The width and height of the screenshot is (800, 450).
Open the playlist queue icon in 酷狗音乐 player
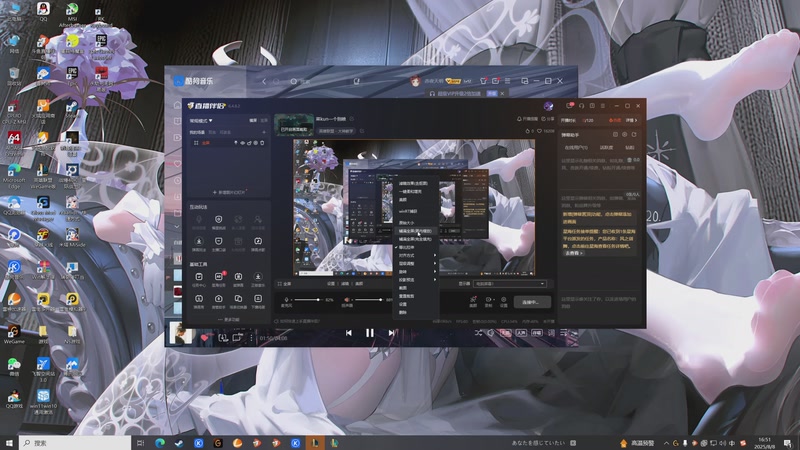[x=564, y=333]
